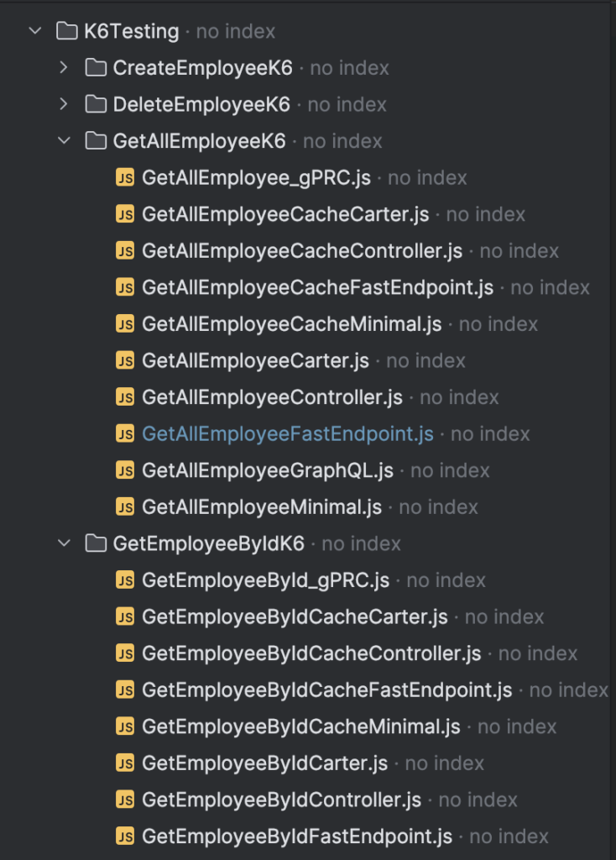
Task: Click JS icon of GetEmployeeByIdCacheController.js
Action: (x=125, y=653)
